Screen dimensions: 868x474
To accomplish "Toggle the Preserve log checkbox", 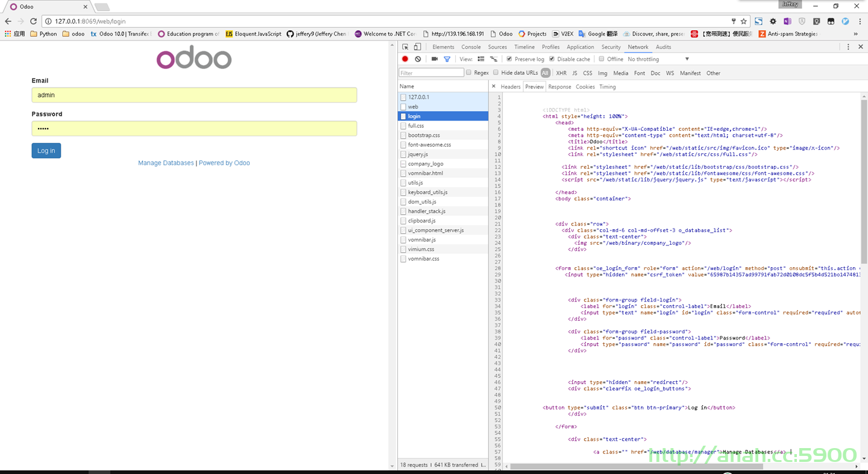I will 509,59.
